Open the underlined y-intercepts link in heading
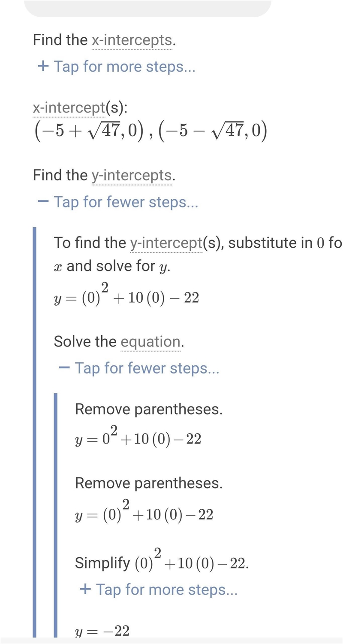Viewport: 343px width, 644px height. [132, 175]
